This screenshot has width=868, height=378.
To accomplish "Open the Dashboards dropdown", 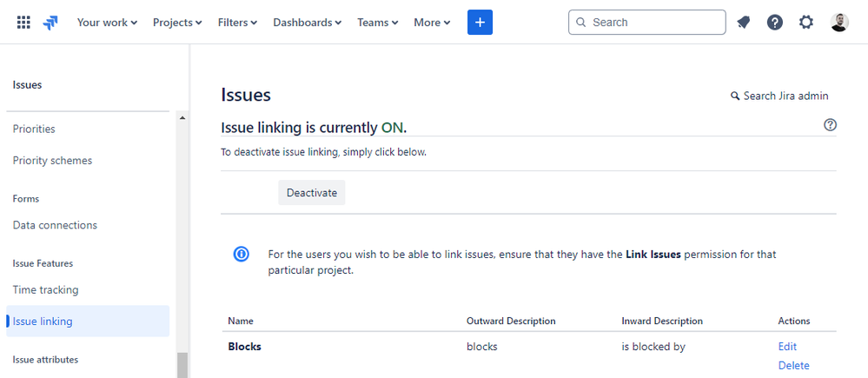I will point(308,23).
